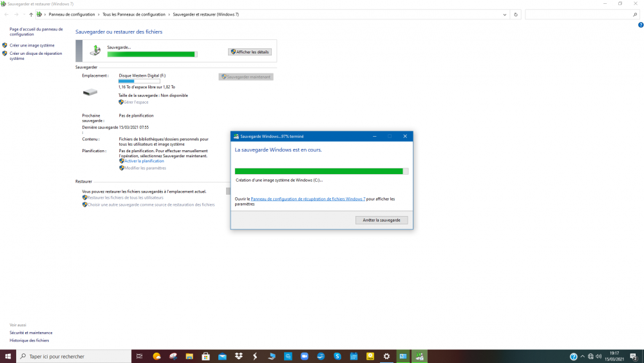Click the taskbar search box 'Taper ici pour rechercher'
Viewport: 644px width, 363px height.
74,357
